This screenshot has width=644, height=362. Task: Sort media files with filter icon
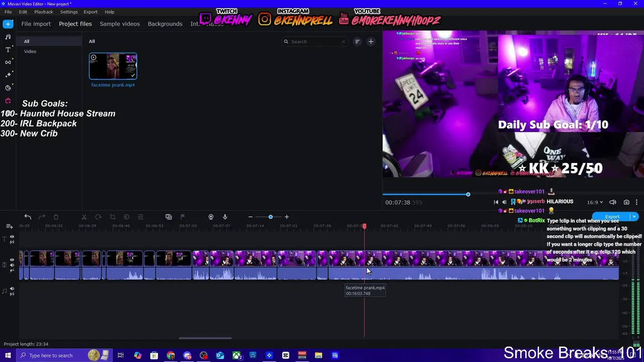[357, 42]
